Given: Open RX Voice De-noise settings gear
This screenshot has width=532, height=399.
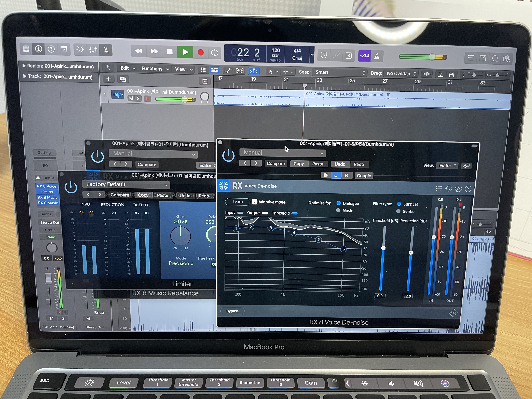Looking at the screenshot, I should coord(458,189).
